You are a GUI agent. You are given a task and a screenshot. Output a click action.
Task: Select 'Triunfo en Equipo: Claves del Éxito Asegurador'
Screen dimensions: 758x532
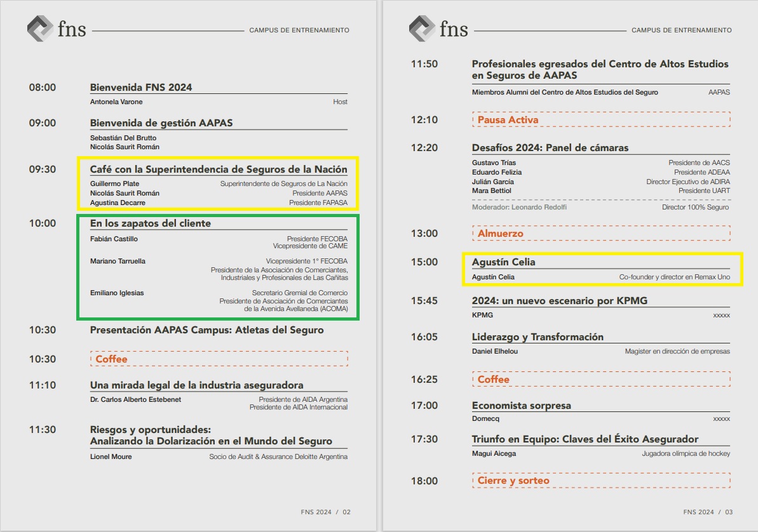(x=585, y=439)
